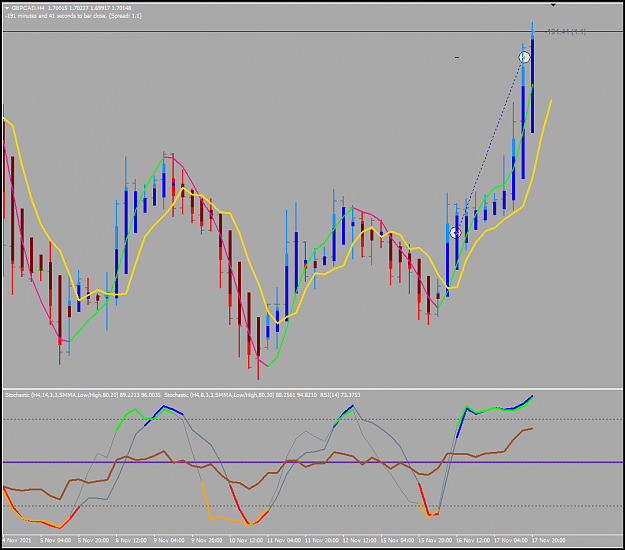
Task: Click the first Stochastic (H4,14,3,3,SMMA) indicator label
Action: [83, 395]
